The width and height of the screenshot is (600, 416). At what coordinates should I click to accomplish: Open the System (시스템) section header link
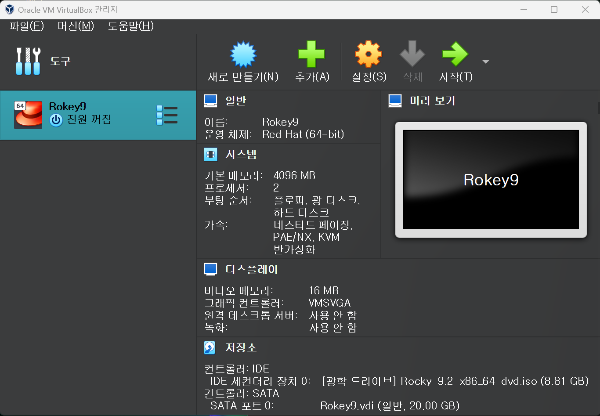click(x=241, y=154)
